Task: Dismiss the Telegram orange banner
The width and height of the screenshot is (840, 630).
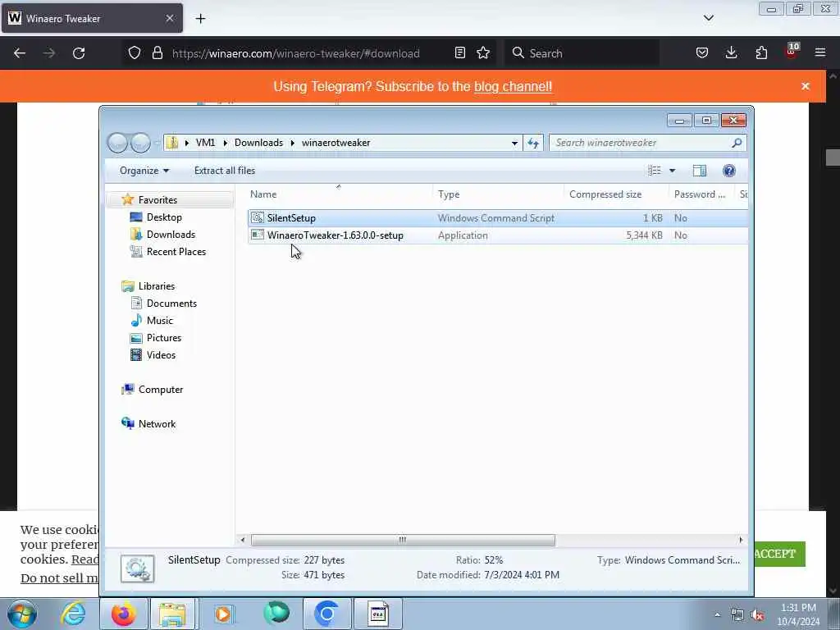Action: tap(806, 86)
